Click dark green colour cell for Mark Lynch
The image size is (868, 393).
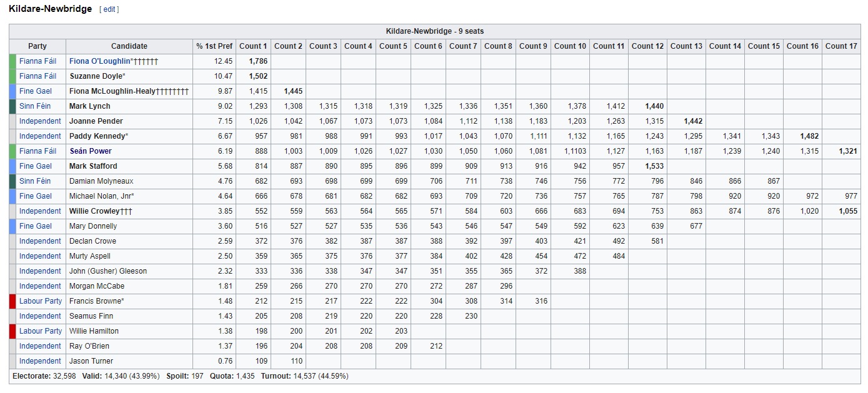[x=12, y=106]
